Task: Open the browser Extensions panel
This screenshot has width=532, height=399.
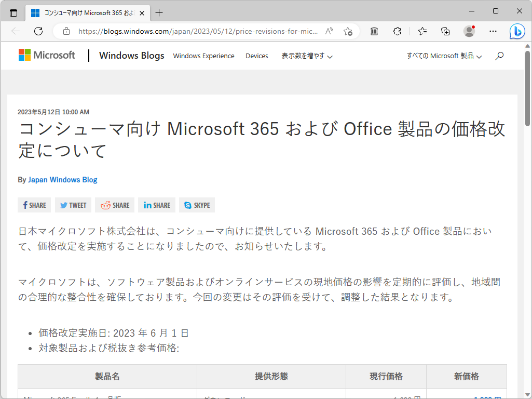Action: [397, 31]
